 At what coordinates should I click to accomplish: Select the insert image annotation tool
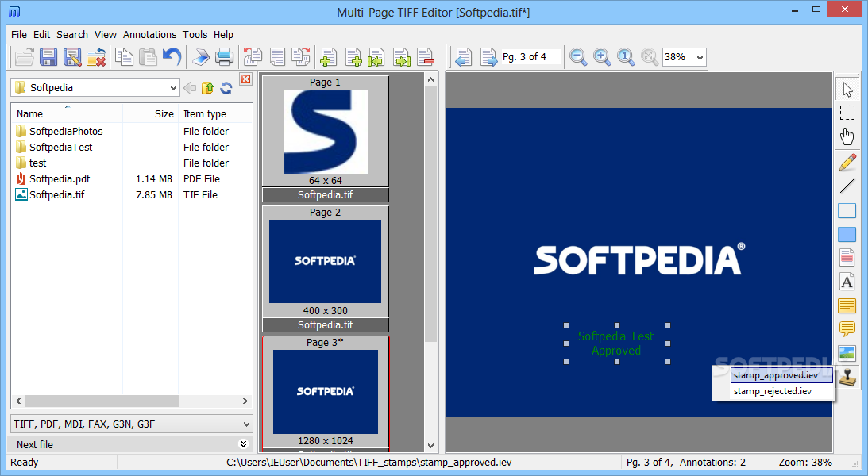(x=847, y=353)
